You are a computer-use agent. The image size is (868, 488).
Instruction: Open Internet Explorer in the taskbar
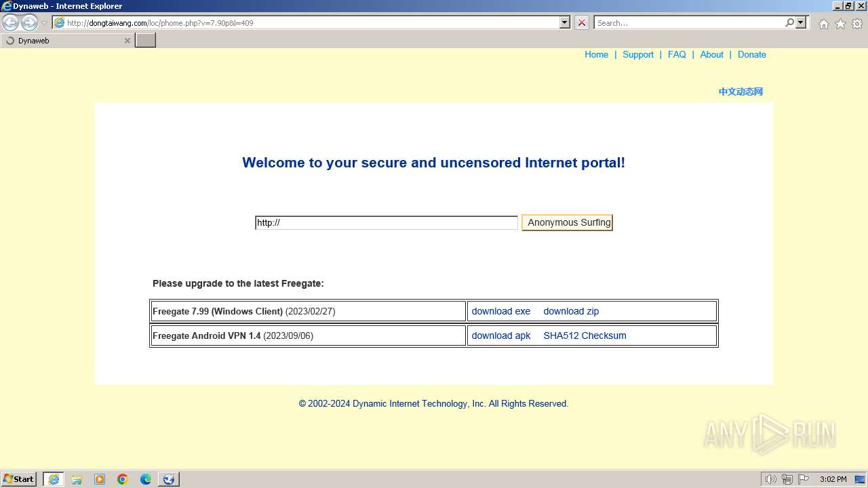click(x=54, y=479)
